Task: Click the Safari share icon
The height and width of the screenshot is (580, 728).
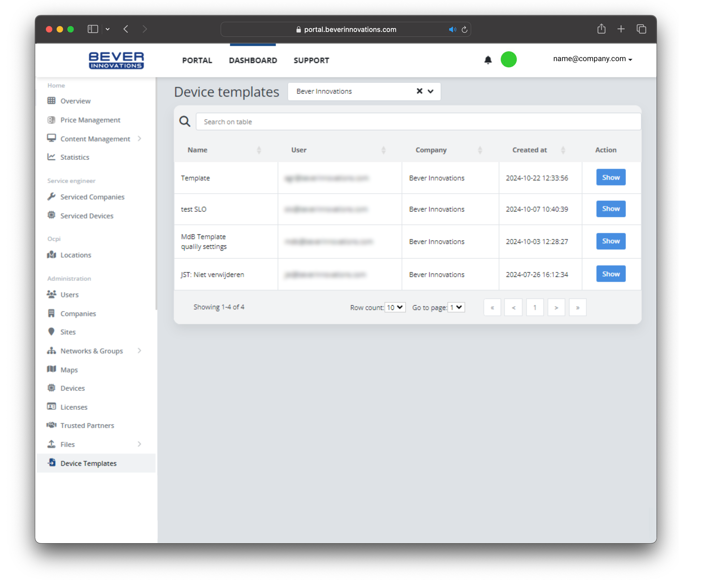Action: pos(601,29)
